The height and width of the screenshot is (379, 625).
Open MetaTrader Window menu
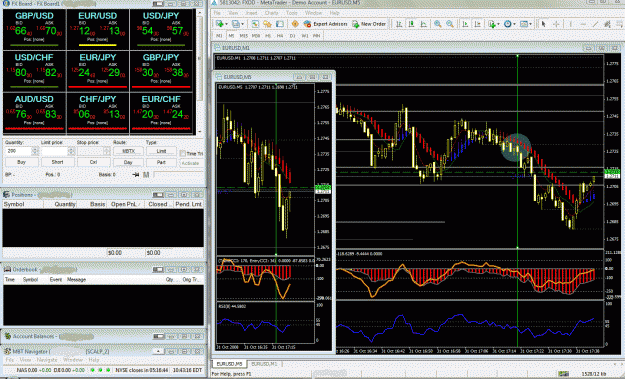313,13
